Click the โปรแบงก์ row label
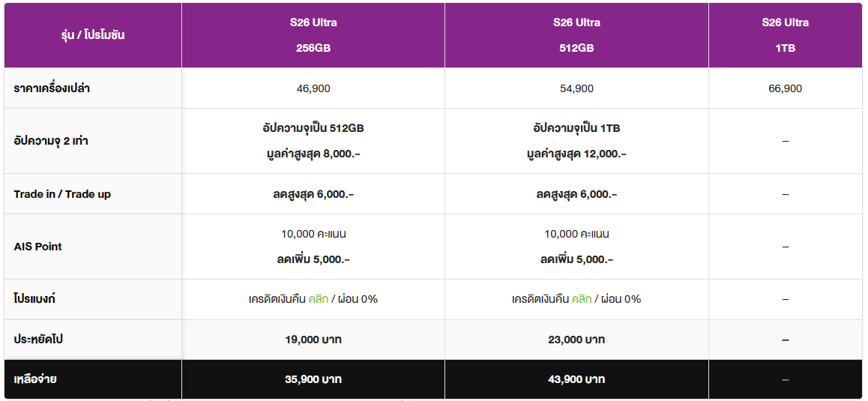Viewport: 868px width, 401px height. 34,299
